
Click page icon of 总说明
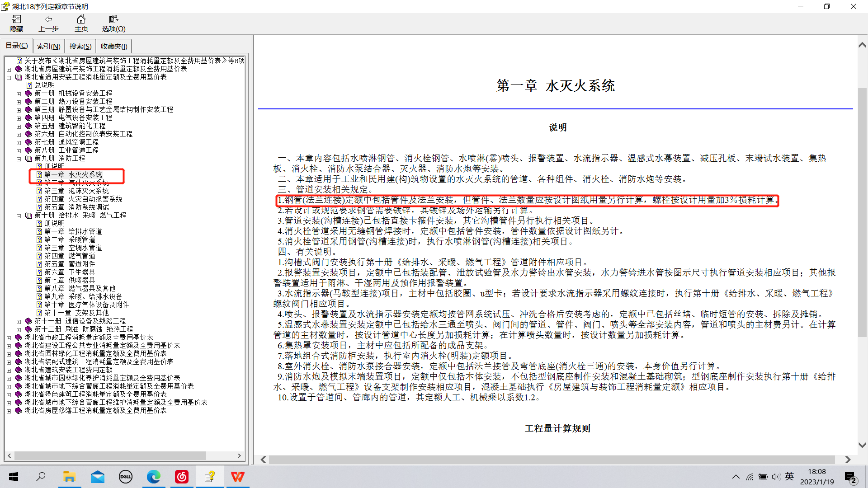(x=29, y=85)
